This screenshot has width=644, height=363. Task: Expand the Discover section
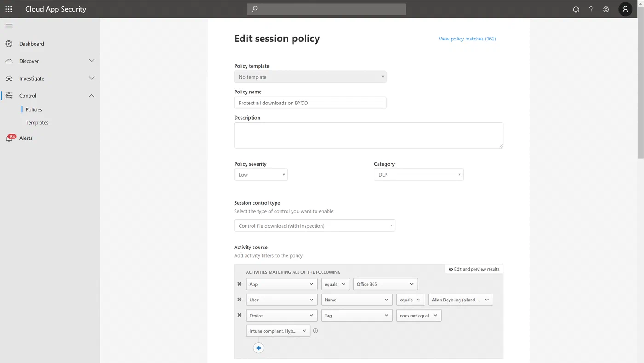[92, 61]
